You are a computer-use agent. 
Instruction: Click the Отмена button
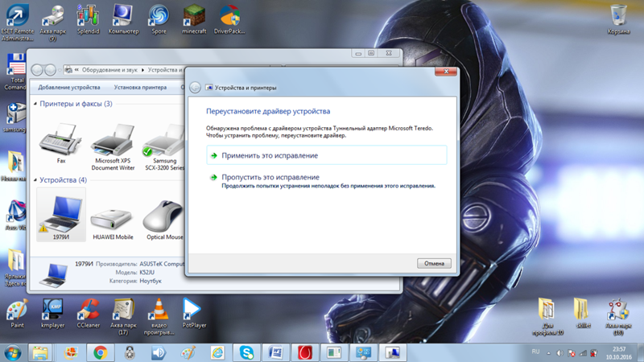click(x=434, y=264)
